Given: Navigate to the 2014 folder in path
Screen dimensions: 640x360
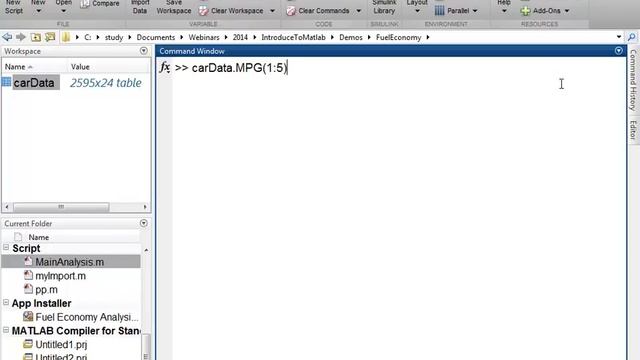Looking at the screenshot, I should (240, 38).
